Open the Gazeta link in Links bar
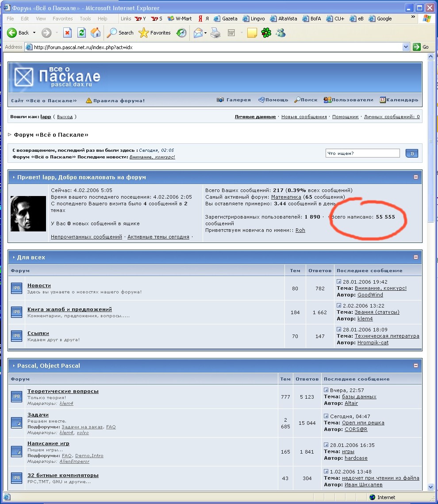 226,19
